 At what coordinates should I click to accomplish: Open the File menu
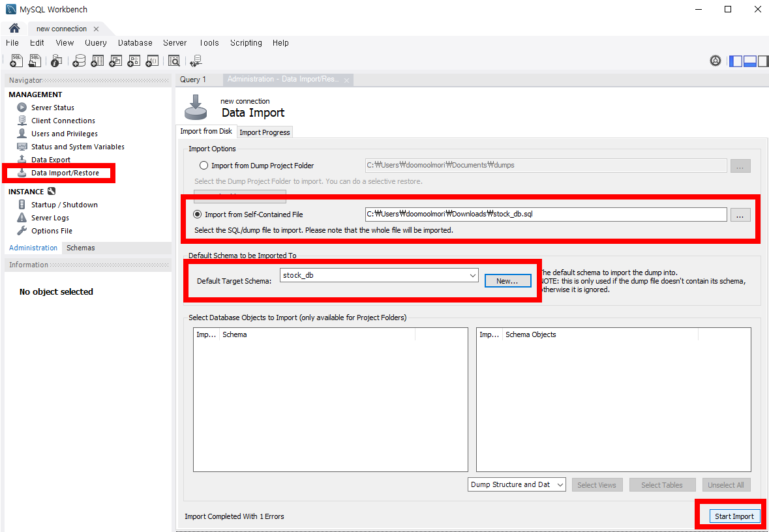click(12, 42)
